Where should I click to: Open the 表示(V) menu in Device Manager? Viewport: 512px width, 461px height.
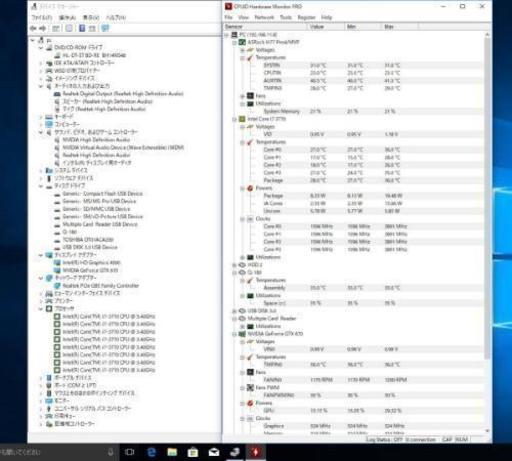coord(91,17)
